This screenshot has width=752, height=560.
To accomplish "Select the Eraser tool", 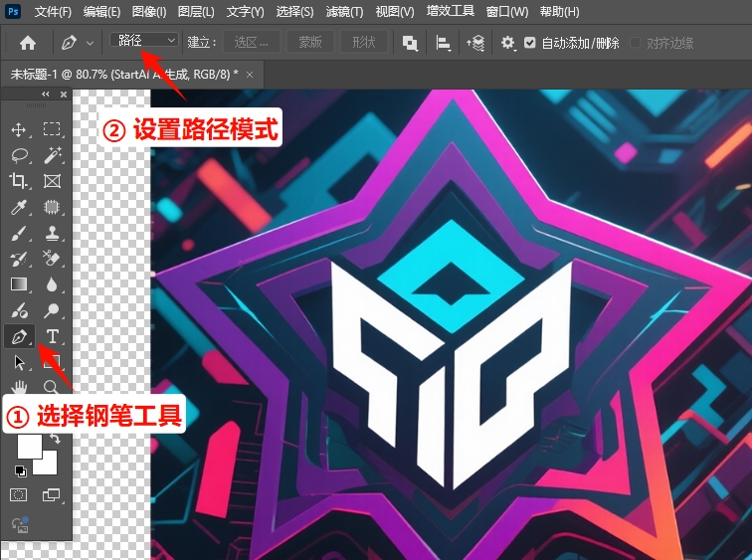I will click(52, 259).
